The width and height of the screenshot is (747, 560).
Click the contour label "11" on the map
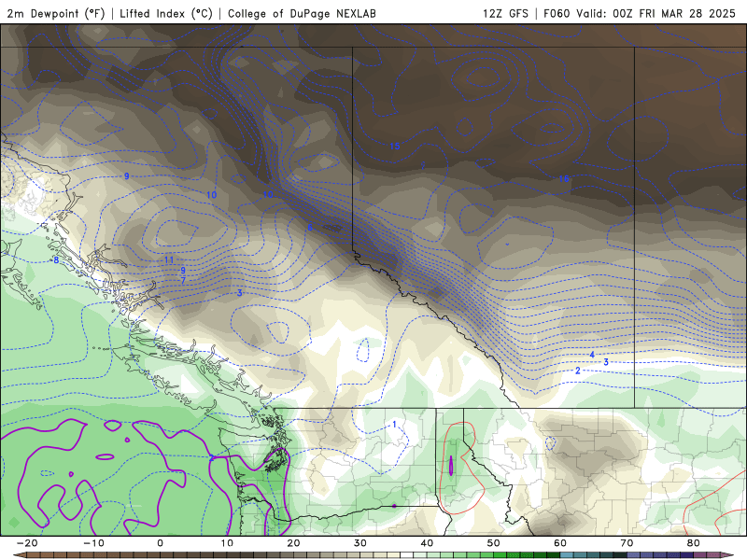pyautogui.click(x=169, y=260)
